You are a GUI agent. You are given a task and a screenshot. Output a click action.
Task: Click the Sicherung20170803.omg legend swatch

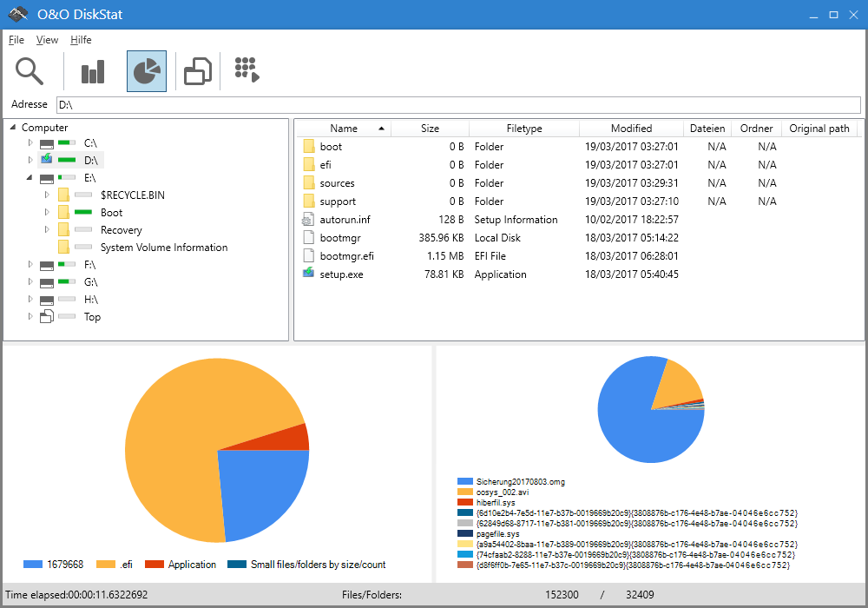465,482
